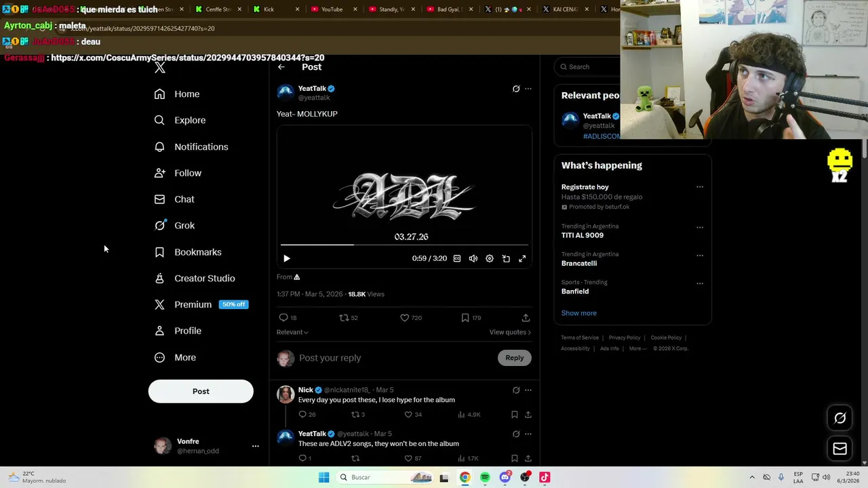Open Premium with 50% off badge
The image size is (868, 488).
click(x=201, y=304)
